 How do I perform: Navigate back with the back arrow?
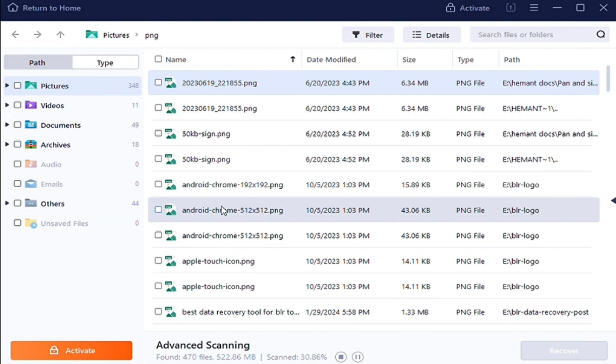pos(15,34)
